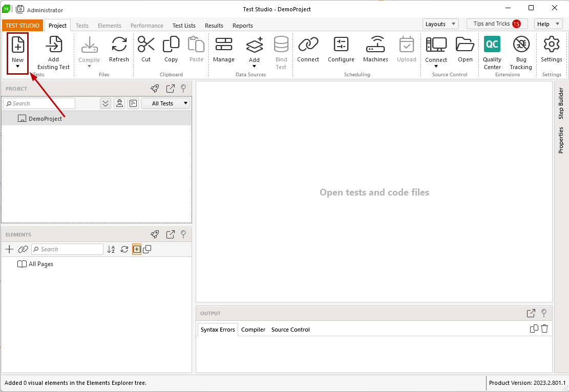Screen dimensions: 569x392
Task: Click the user filter icon in Project panel
Action: click(119, 103)
